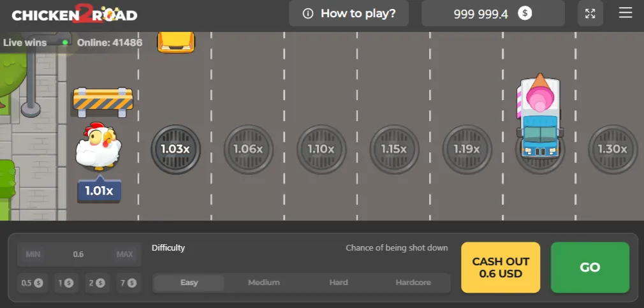Click the dollar currency icon beside balance

[525, 13]
